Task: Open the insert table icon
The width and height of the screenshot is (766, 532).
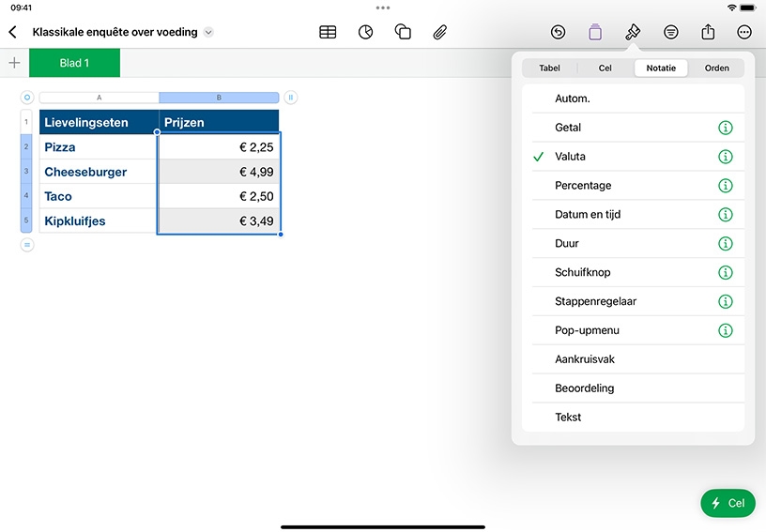Action: (328, 32)
